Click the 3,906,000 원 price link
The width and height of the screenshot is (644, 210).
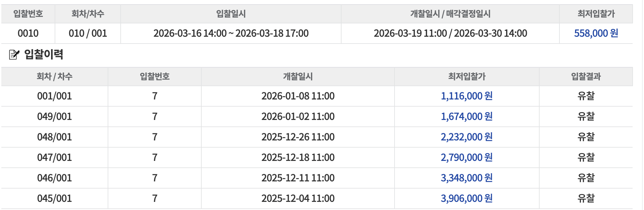(466, 198)
